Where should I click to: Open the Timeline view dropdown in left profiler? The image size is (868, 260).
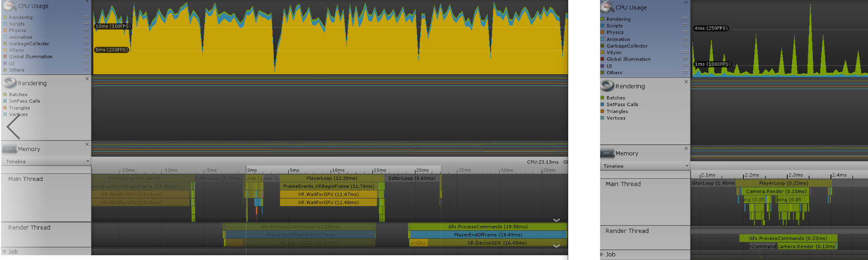47,161
